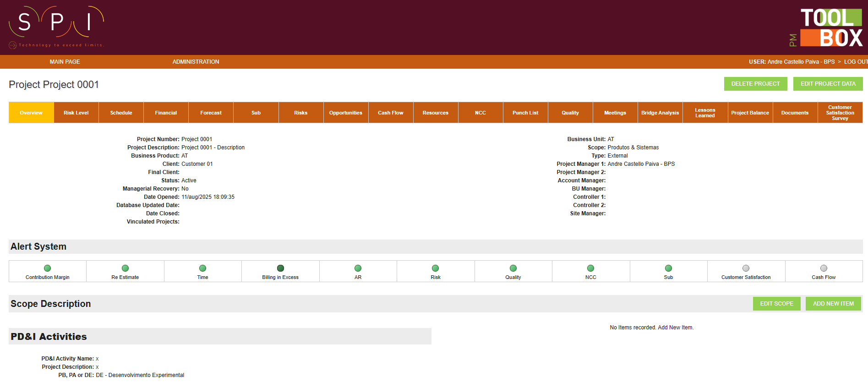Viewport: 868px width, 388px height.
Task: Go to the Financial tab
Action: click(166, 113)
